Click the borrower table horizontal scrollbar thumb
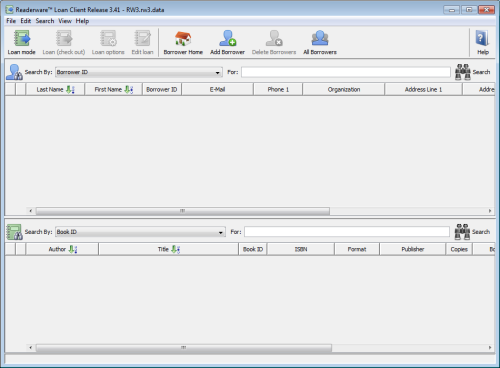The image size is (500, 368). coord(183,211)
